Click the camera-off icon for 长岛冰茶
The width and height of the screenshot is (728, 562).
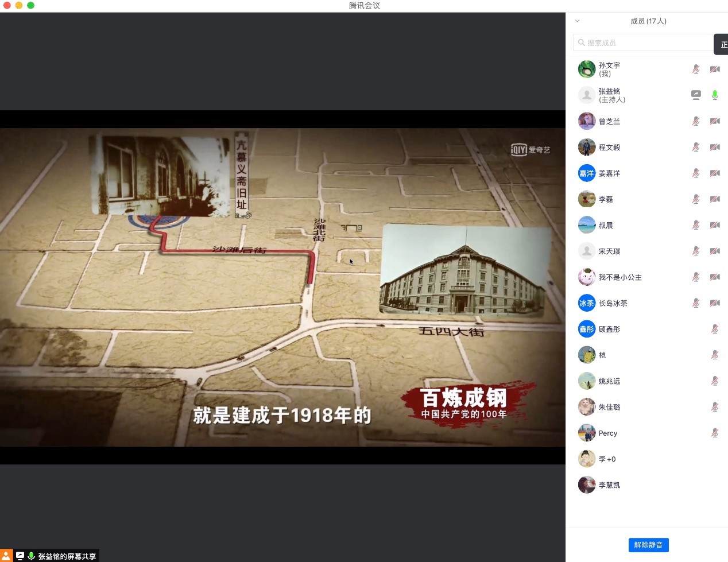tap(715, 303)
